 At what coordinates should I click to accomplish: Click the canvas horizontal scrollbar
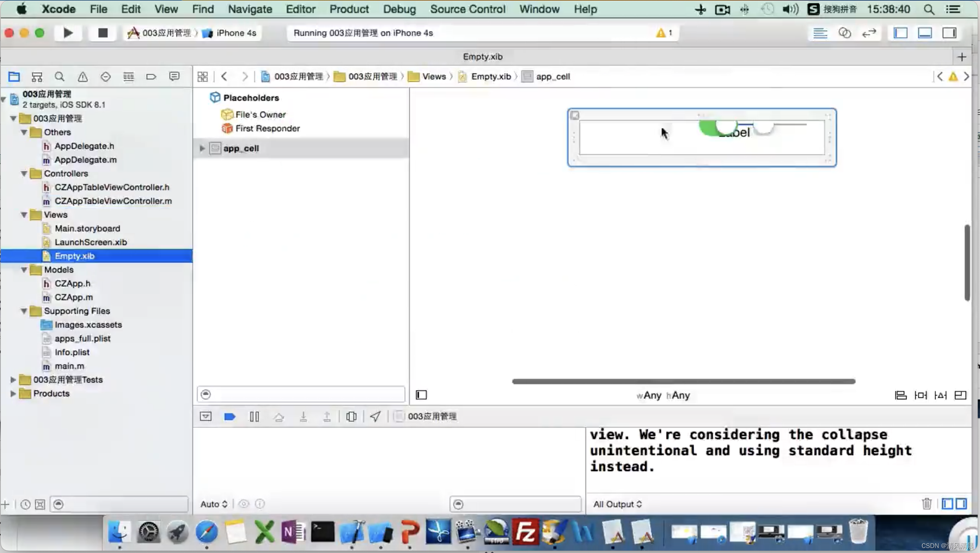coord(683,381)
